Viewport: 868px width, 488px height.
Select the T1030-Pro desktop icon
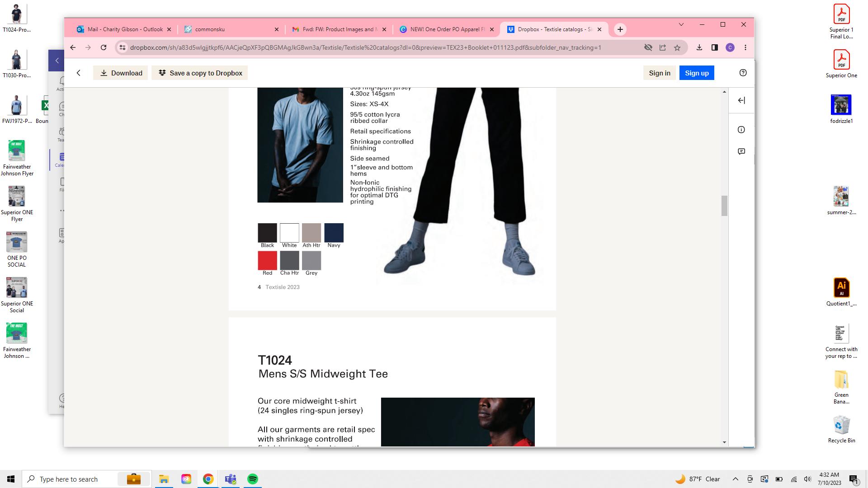[x=17, y=64]
